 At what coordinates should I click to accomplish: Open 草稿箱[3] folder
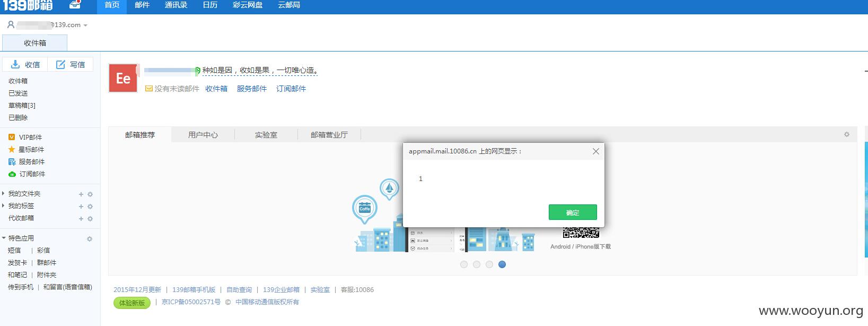22,106
